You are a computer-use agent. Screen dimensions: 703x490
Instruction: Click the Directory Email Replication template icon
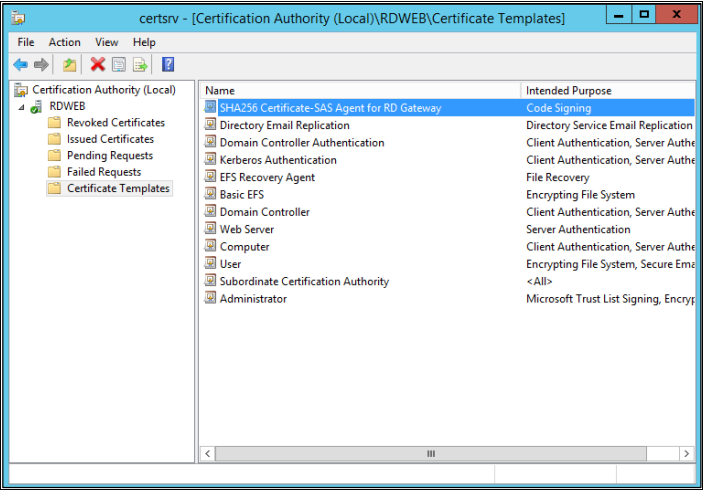(210, 124)
